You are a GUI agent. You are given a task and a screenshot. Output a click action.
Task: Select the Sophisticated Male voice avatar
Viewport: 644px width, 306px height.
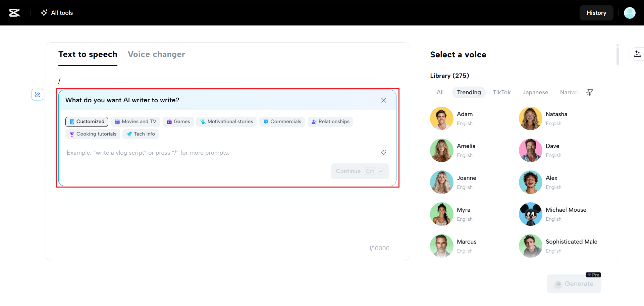click(x=531, y=246)
